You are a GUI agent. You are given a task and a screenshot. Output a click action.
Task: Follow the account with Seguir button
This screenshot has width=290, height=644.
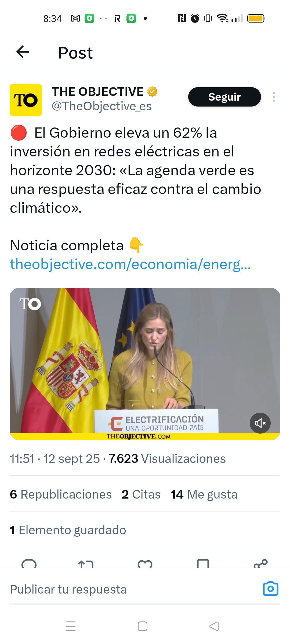click(224, 97)
